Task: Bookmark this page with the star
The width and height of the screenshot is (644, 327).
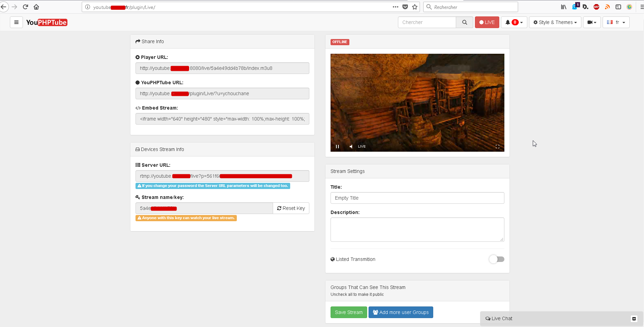Action: [415, 7]
